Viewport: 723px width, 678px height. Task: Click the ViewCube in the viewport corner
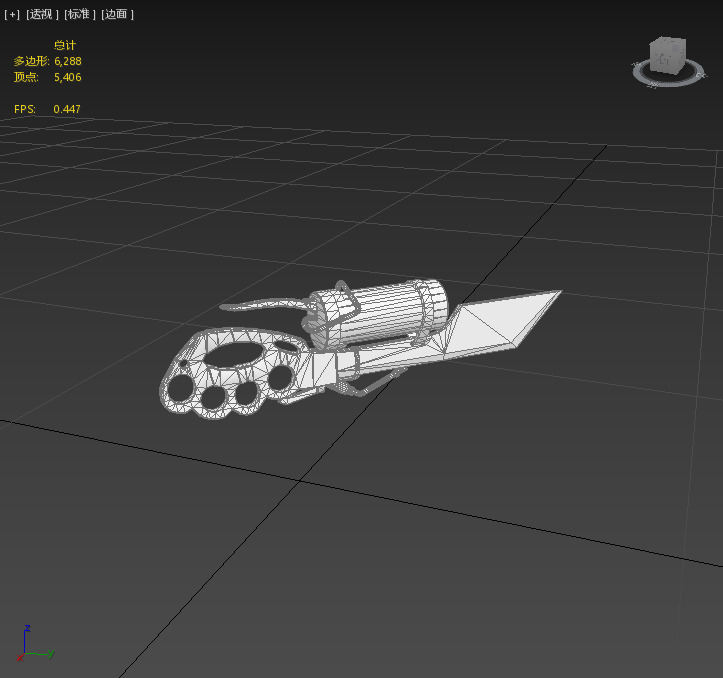click(x=667, y=56)
